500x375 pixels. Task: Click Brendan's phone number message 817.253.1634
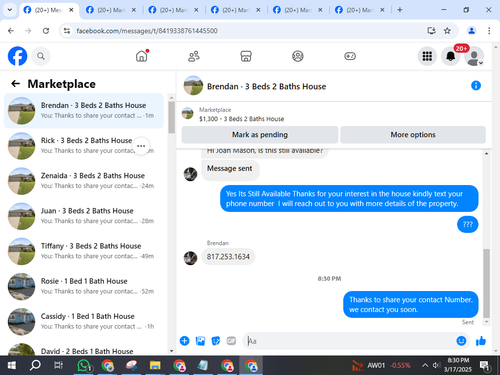click(x=228, y=257)
